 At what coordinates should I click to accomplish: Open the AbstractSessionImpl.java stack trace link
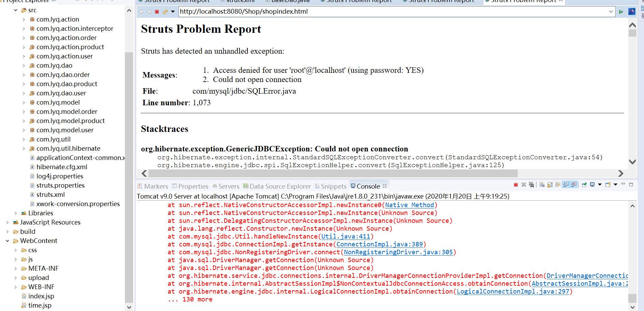coord(579,284)
